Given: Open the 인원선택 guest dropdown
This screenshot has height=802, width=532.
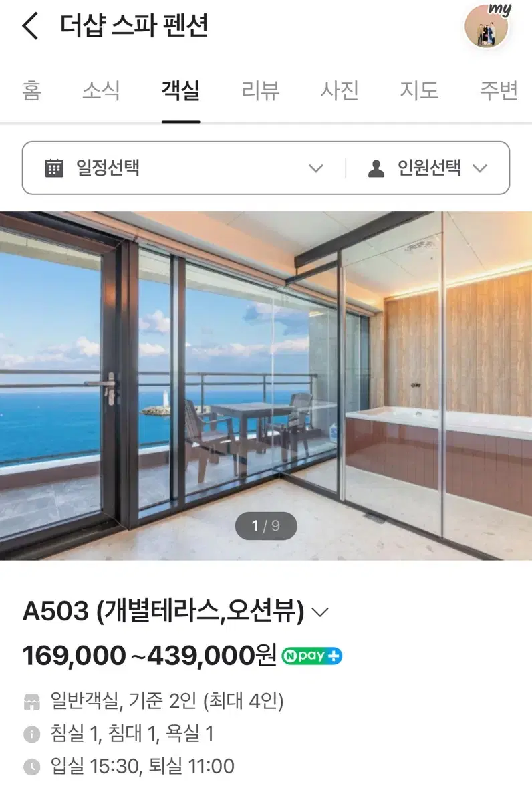Looking at the screenshot, I should 428,168.
